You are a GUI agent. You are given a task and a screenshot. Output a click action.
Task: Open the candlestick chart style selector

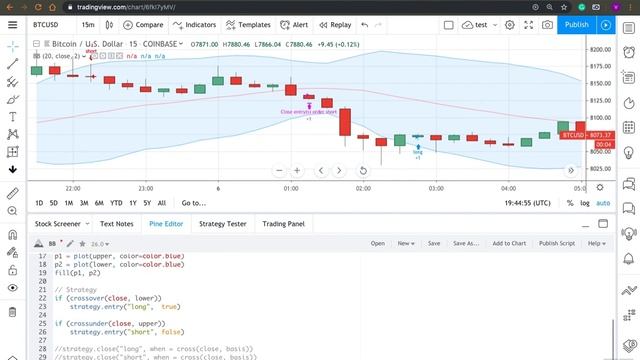(109, 25)
